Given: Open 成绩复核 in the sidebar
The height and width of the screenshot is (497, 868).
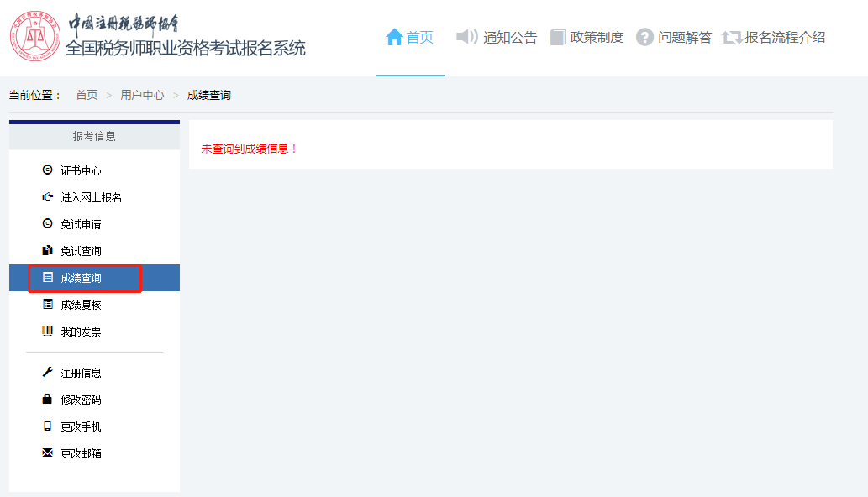Looking at the screenshot, I should point(81,305).
